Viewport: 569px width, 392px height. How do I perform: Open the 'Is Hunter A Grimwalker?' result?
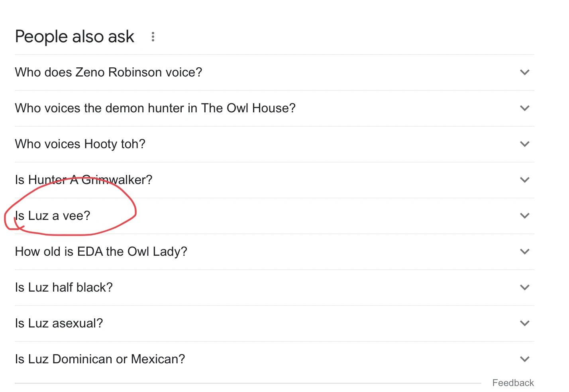83,180
